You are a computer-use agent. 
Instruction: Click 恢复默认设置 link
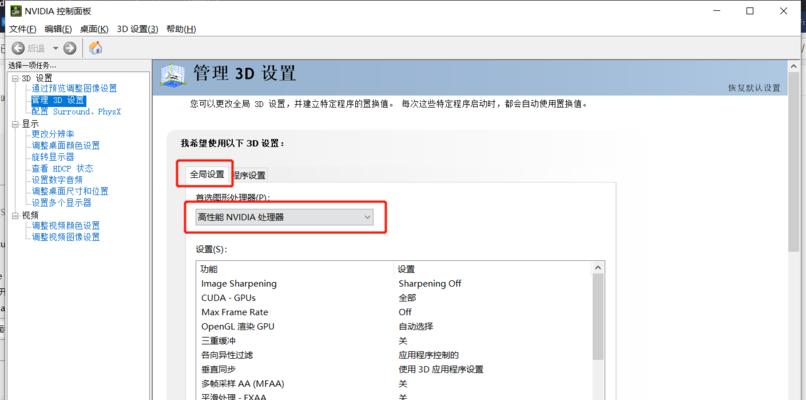(x=754, y=88)
